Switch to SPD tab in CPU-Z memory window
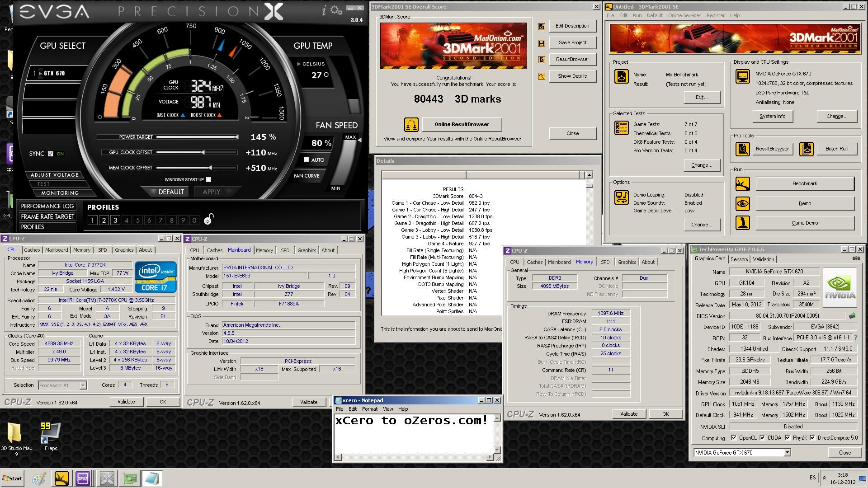 [605, 262]
